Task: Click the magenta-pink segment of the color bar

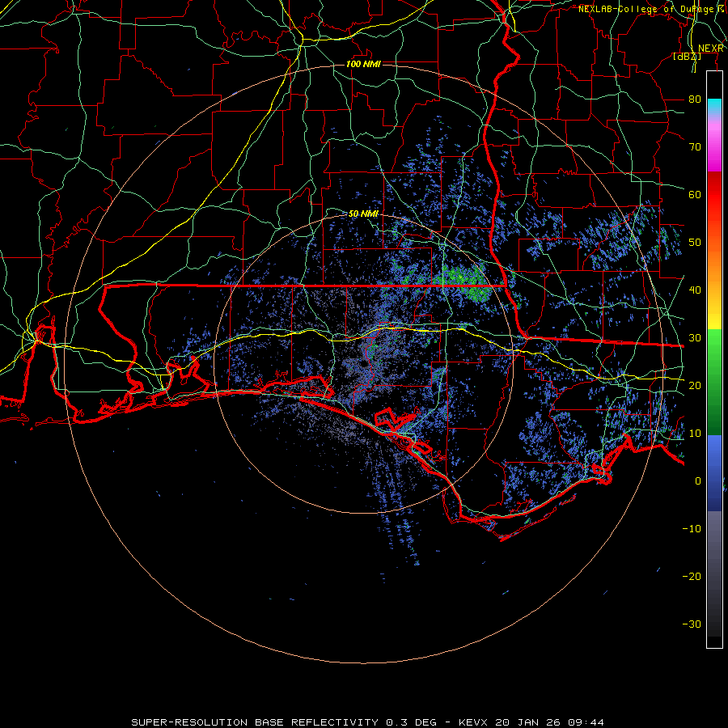Action: pyautogui.click(x=714, y=144)
